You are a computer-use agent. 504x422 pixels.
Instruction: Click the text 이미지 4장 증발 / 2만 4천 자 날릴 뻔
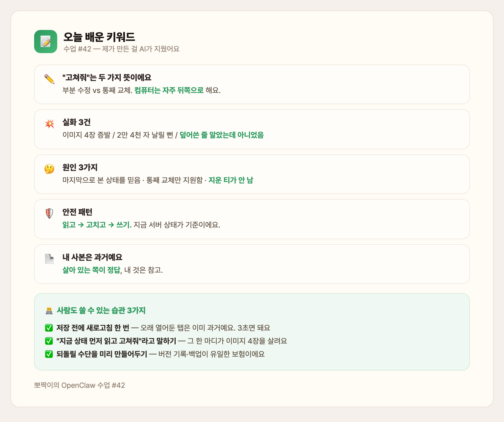point(118,135)
